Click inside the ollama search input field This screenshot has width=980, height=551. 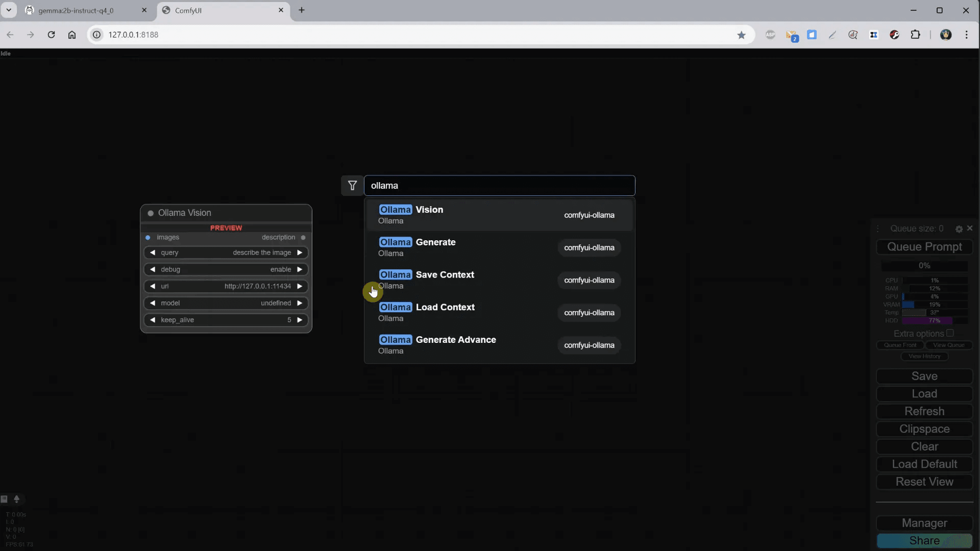click(x=500, y=185)
